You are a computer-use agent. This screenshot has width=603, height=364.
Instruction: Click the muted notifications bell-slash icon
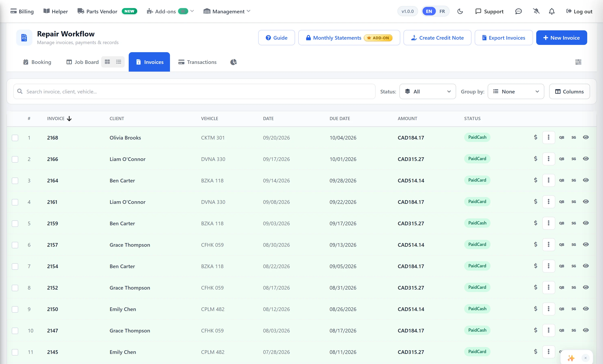pos(536,11)
